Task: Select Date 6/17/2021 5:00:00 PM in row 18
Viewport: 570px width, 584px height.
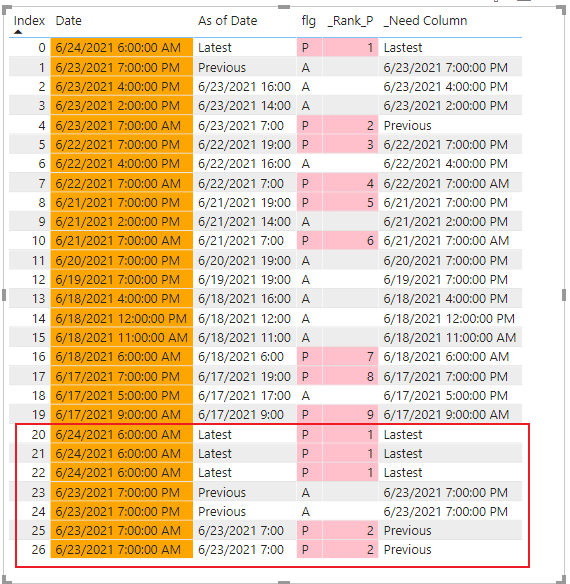Action: pos(122,395)
